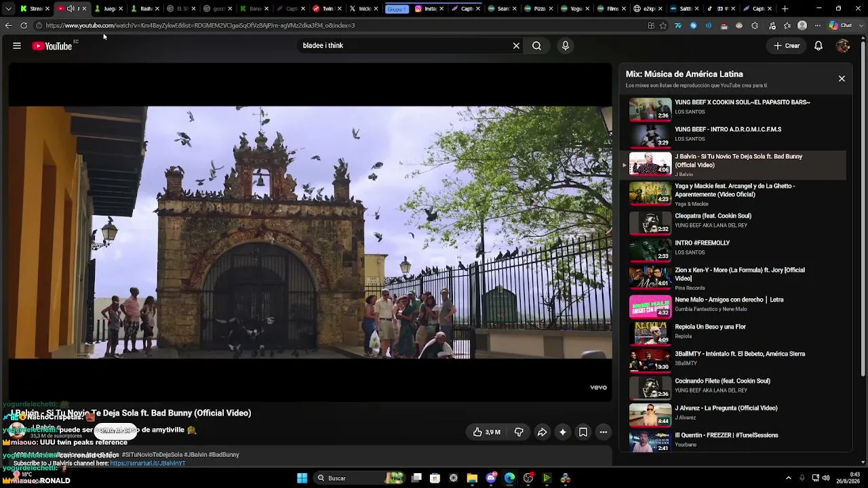Close the Mix playlist panel
Viewport: 868px width, 488px height.
tap(842, 79)
